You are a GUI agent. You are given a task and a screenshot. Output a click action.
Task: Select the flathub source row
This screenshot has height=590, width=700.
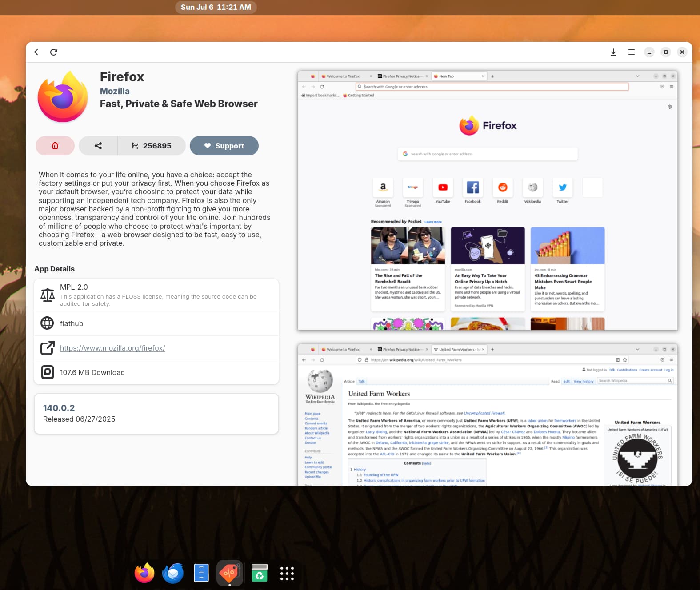[x=156, y=323]
